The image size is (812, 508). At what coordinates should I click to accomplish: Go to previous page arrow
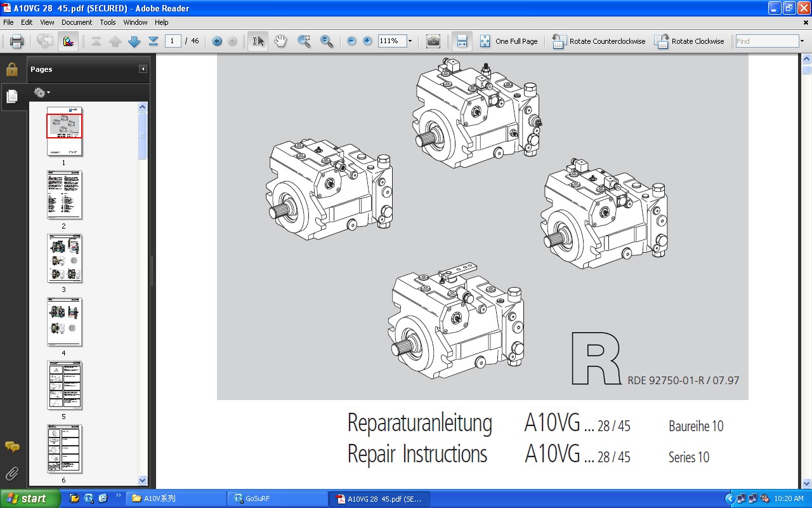115,41
